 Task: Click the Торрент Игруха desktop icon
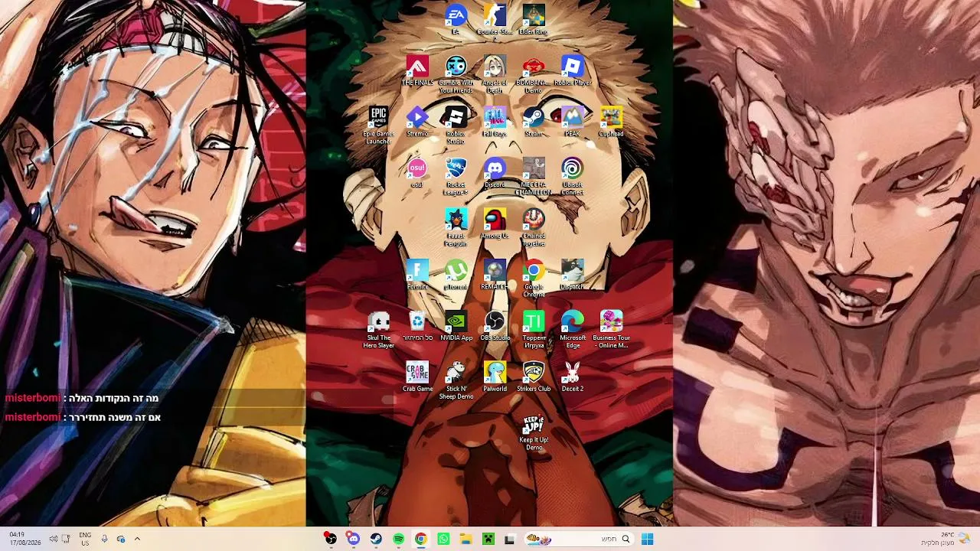pos(534,330)
